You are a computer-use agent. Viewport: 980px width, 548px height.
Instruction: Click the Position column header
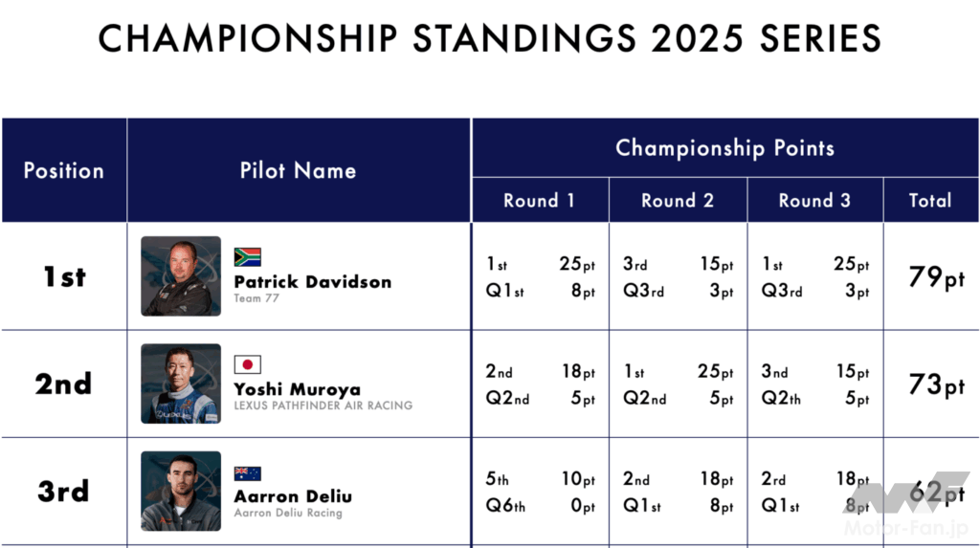(63, 171)
